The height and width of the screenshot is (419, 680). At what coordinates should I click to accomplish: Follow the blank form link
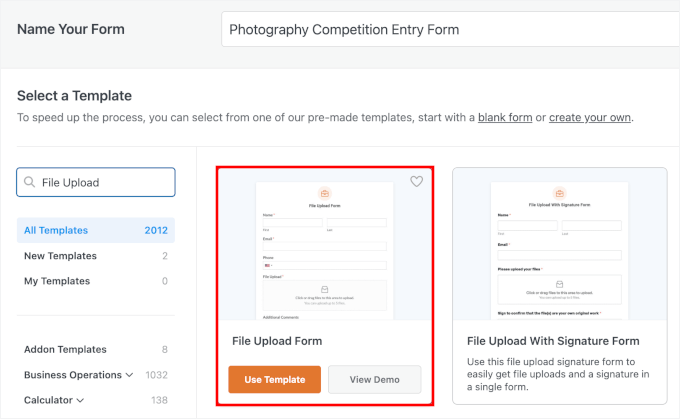[x=505, y=117]
